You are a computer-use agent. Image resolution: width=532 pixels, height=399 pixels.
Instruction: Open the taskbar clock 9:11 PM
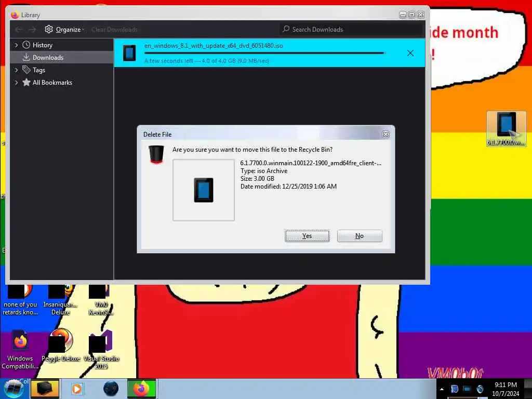(506, 389)
